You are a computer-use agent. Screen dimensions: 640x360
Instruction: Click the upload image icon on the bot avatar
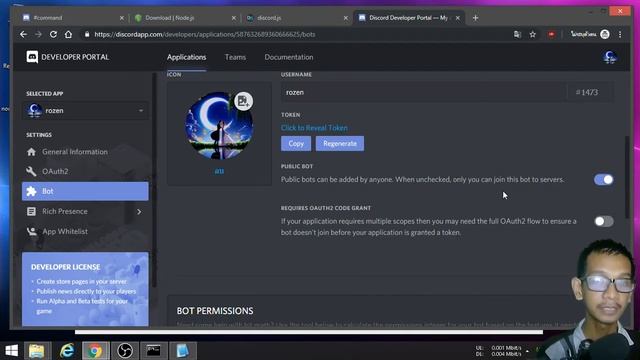coord(243,101)
